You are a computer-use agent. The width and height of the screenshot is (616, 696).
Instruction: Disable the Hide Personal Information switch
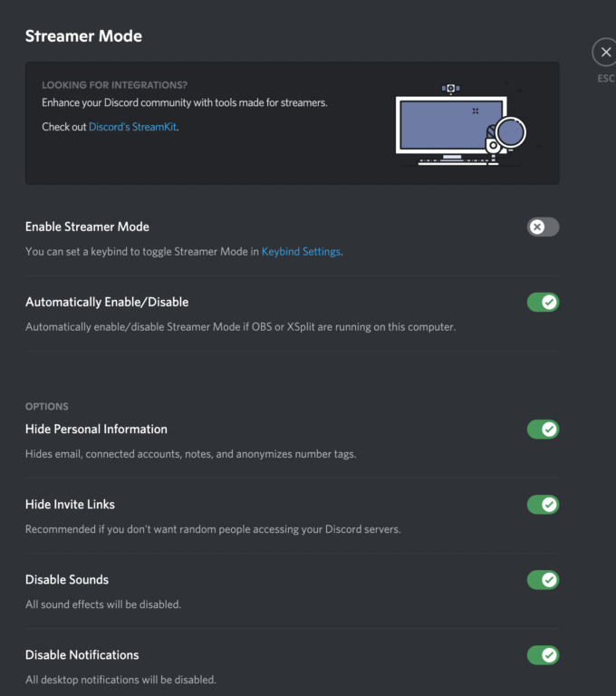coord(543,429)
